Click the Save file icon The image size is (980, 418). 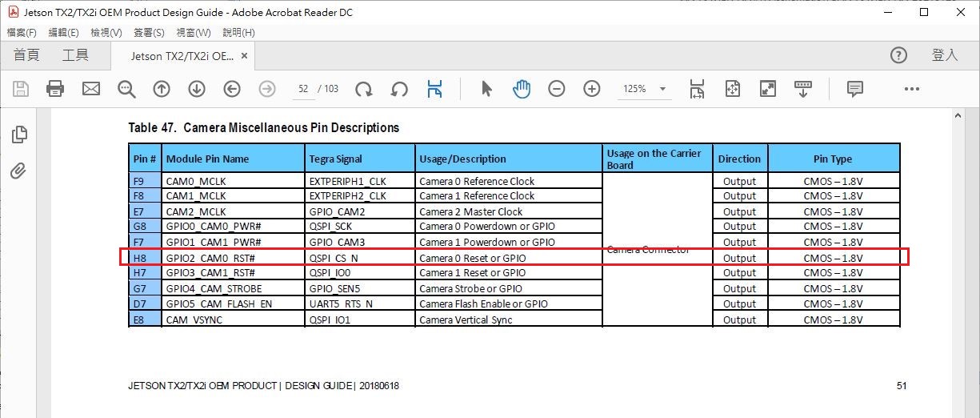point(20,89)
